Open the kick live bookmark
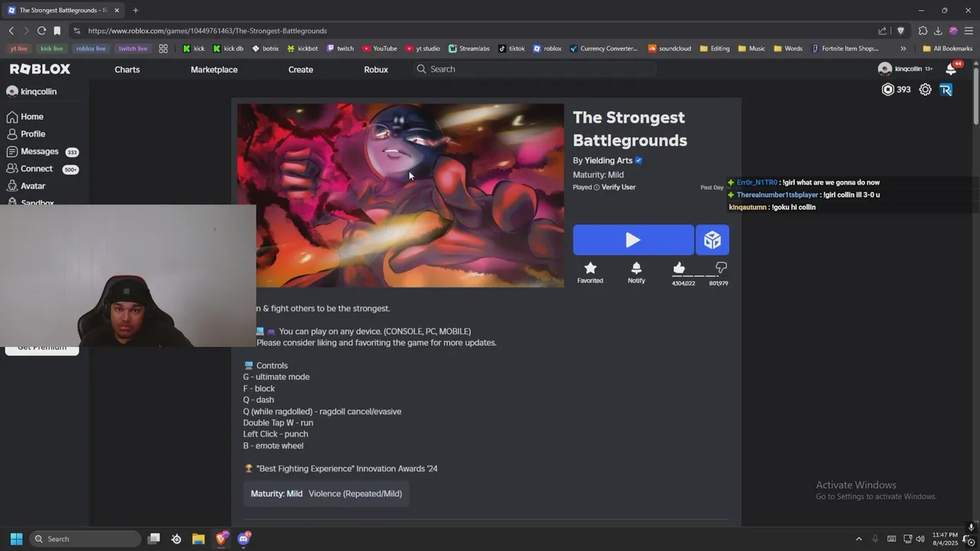Image resolution: width=980 pixels, height=551 pixels. (52, 48)
